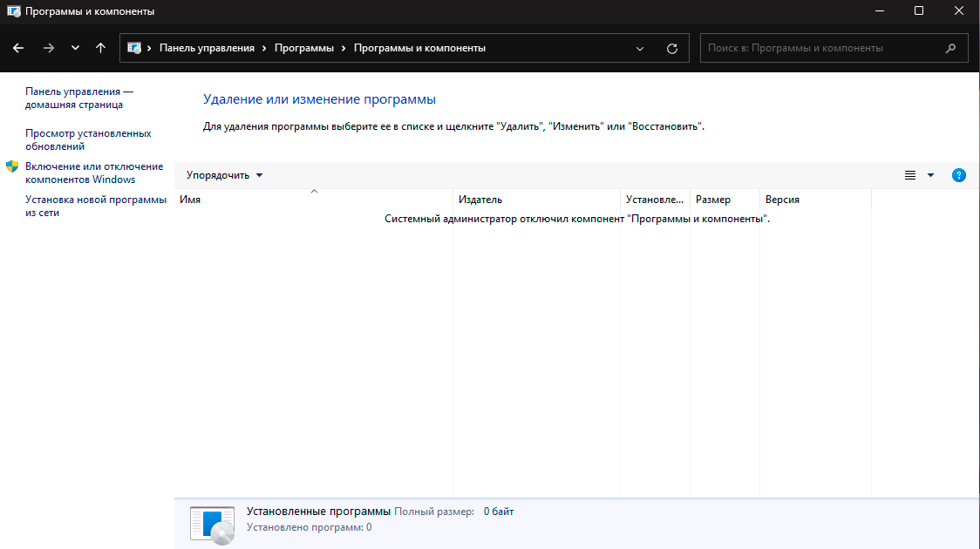This screenshot has height=549, width=980.
Task: Open recent locations dropdown arrow
Action: pos(75,48)
